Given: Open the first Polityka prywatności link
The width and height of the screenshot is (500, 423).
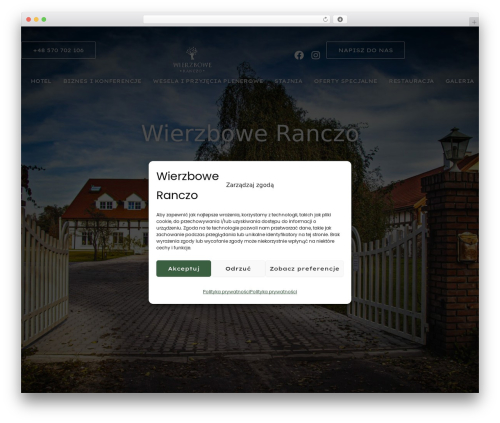Looking at the screenshot, I should [x=226, y=292].
